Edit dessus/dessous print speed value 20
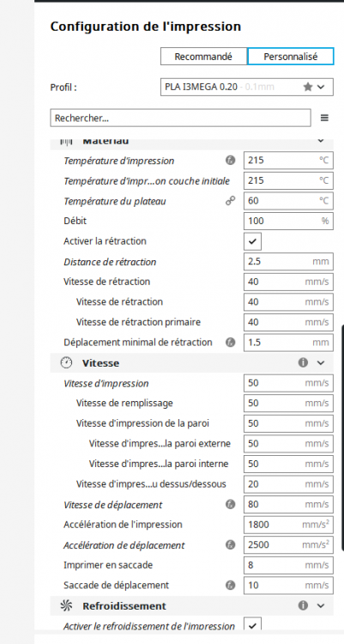The image size is (344, 644). pyautogui.click(x=288, y=484)
